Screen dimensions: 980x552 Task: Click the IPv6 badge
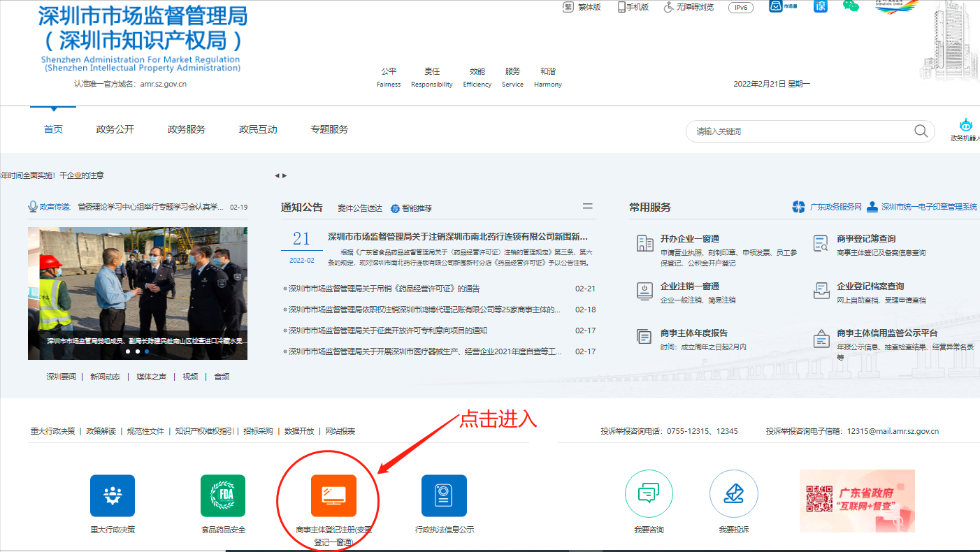[740, 8]
